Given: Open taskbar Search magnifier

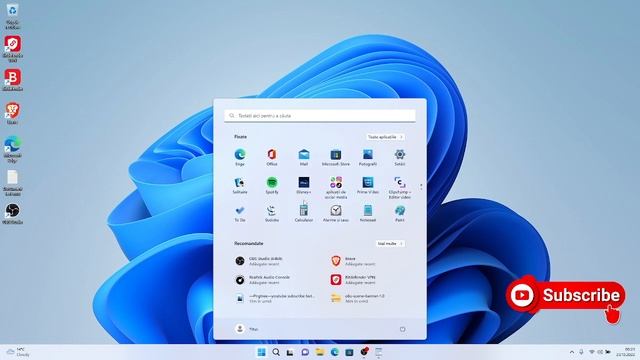Looking at the screenshot, I should coord(276,352).
